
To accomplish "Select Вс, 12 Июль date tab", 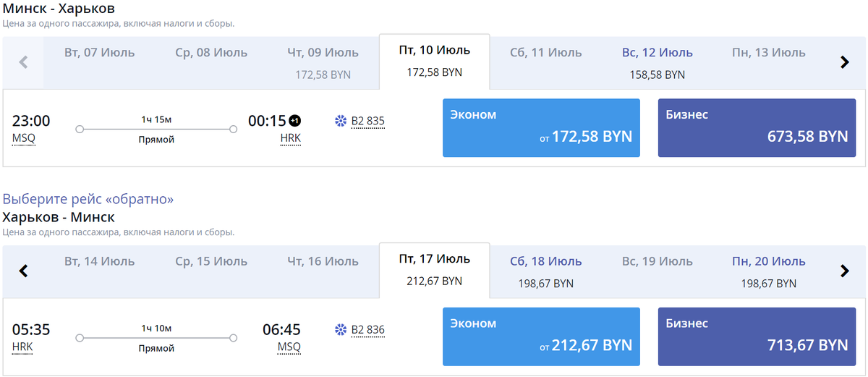I will (657, 62).
